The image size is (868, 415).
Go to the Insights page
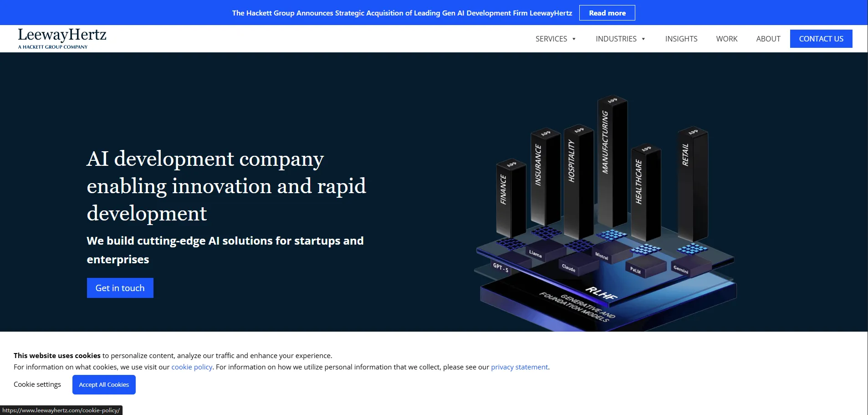[x=681, y=39]
